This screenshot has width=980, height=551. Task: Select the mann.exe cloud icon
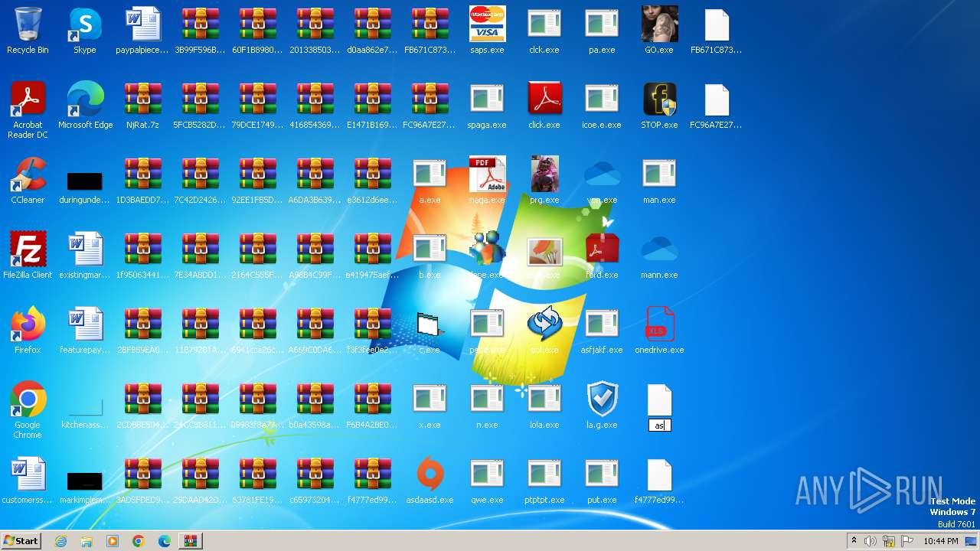coord(659,256)
